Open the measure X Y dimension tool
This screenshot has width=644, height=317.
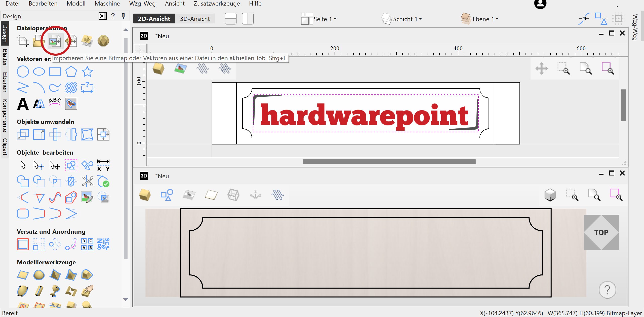(103, 165)
